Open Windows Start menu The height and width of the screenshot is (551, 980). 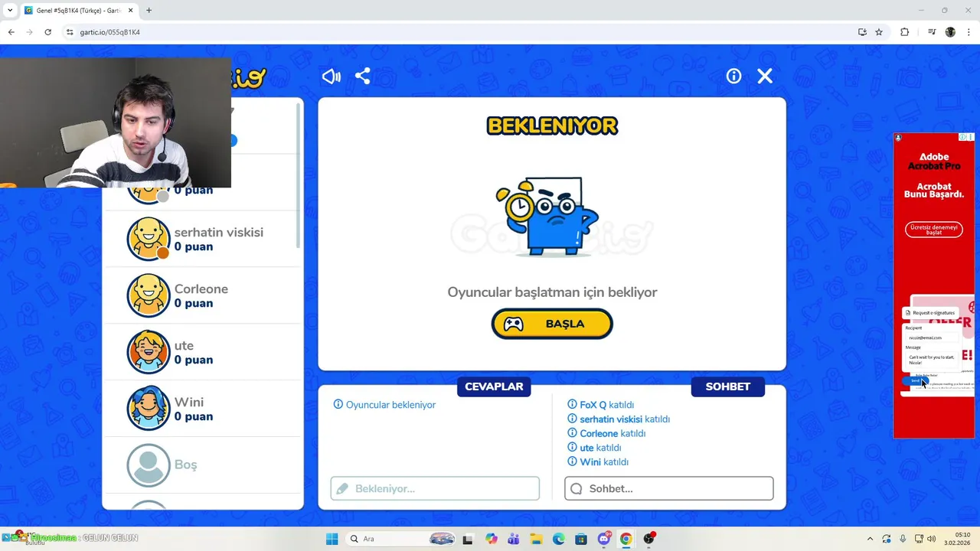332,539
